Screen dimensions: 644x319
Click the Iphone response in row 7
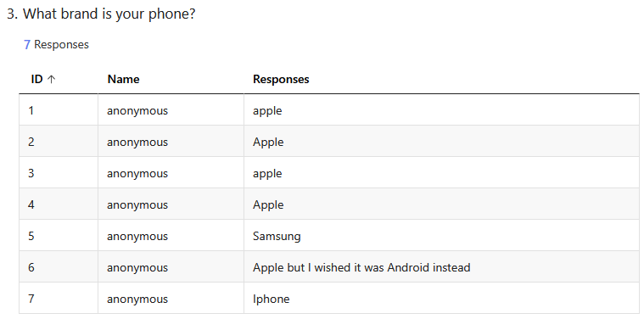tap(271, 299)
